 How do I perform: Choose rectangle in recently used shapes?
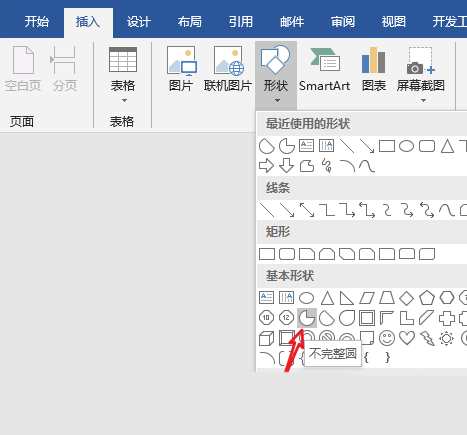pos(387,146)
